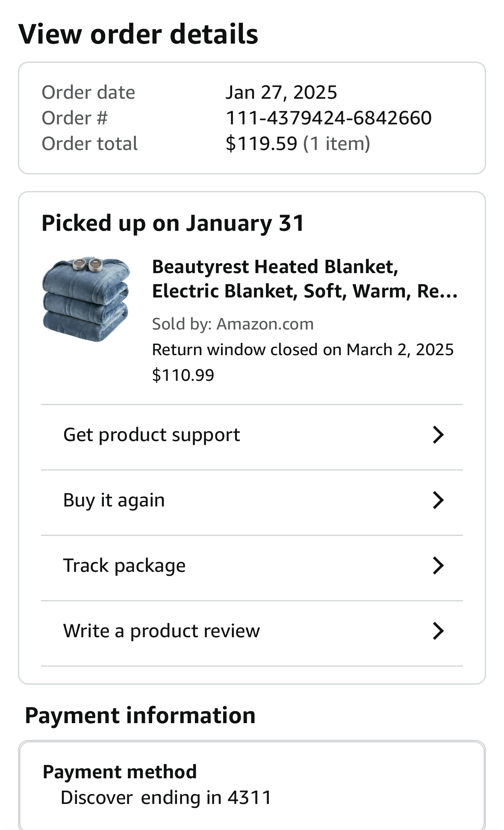Choose the Buy it again option
The image size is (504, 830).
252,500
